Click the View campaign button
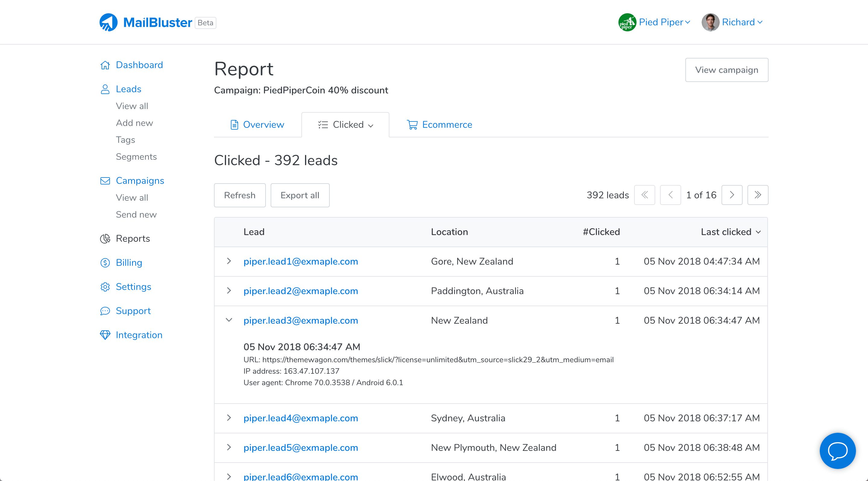Image resolution: width=868 pixels, height=481 pixels. click(x=726, y=70)
